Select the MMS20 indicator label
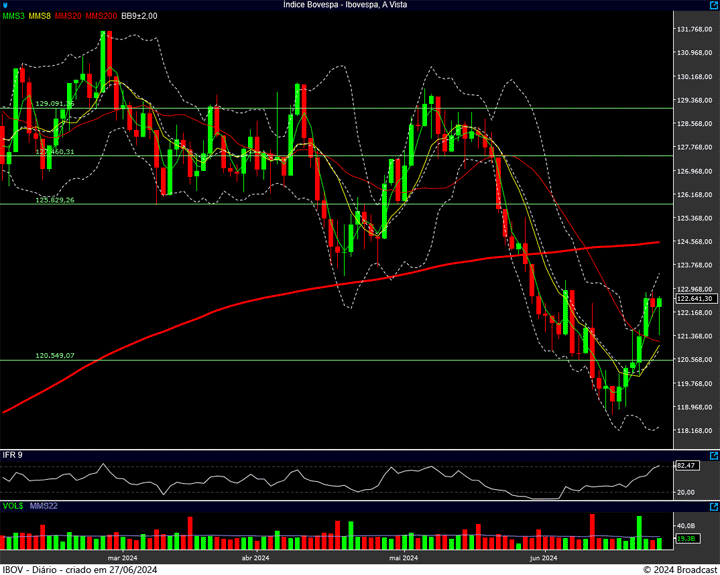 [x=69, y=17]
